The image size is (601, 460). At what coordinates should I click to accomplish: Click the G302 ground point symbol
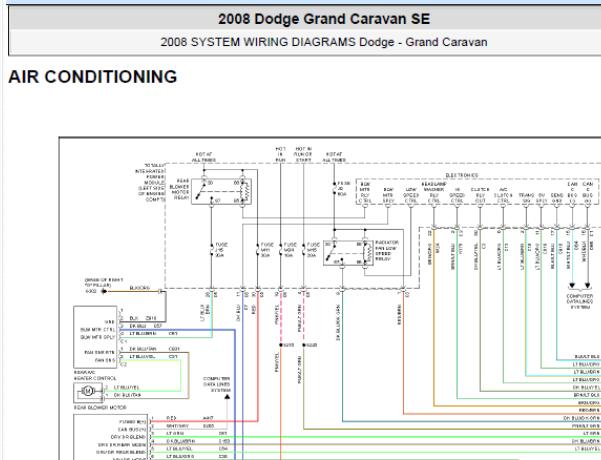[103, 291]
